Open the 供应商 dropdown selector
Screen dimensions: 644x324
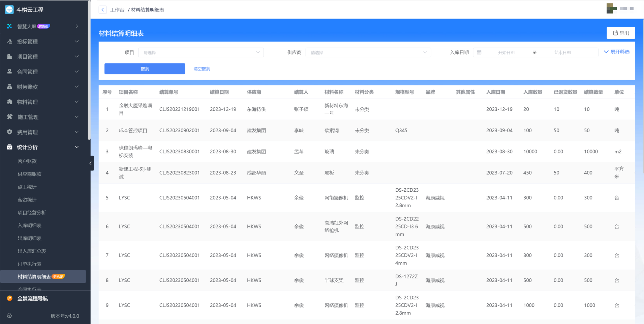[368, 53]
